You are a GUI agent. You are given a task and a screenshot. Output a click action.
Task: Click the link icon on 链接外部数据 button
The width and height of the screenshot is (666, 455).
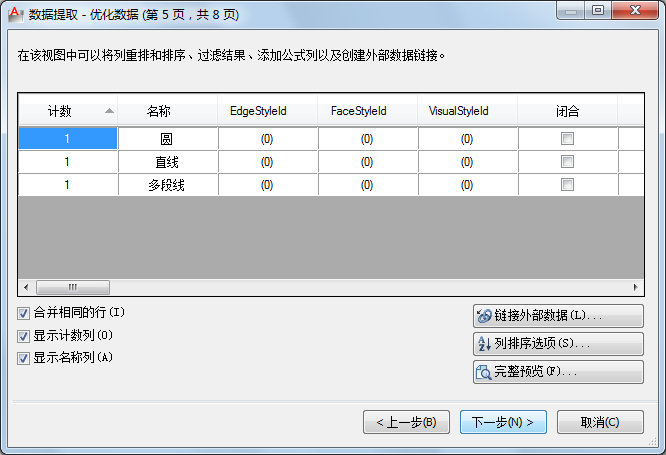click(484, 316)
